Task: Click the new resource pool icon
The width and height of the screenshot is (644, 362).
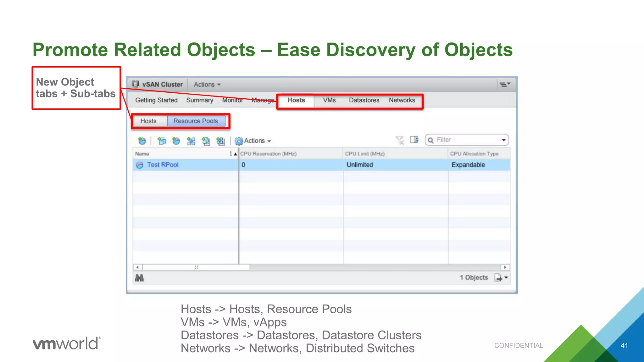Action: (142, 141)
